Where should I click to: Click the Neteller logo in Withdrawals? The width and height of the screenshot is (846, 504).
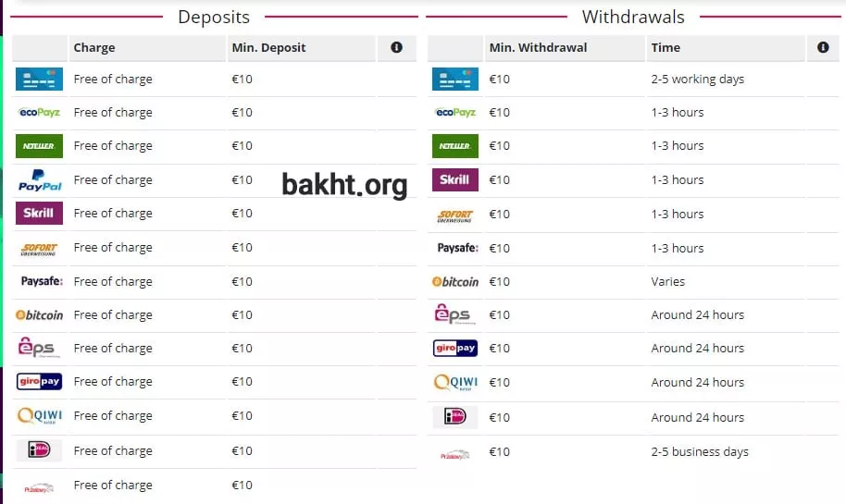(455, 146)
